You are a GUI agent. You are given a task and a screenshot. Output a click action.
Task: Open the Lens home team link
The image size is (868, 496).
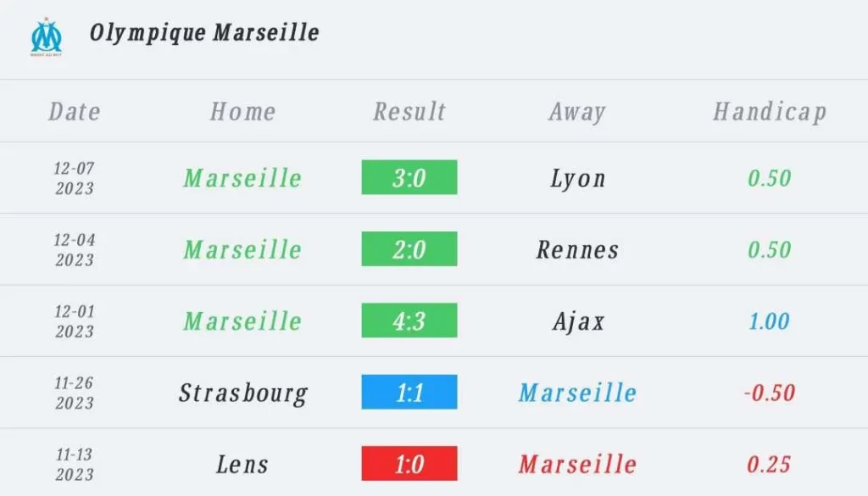[242, 464]
